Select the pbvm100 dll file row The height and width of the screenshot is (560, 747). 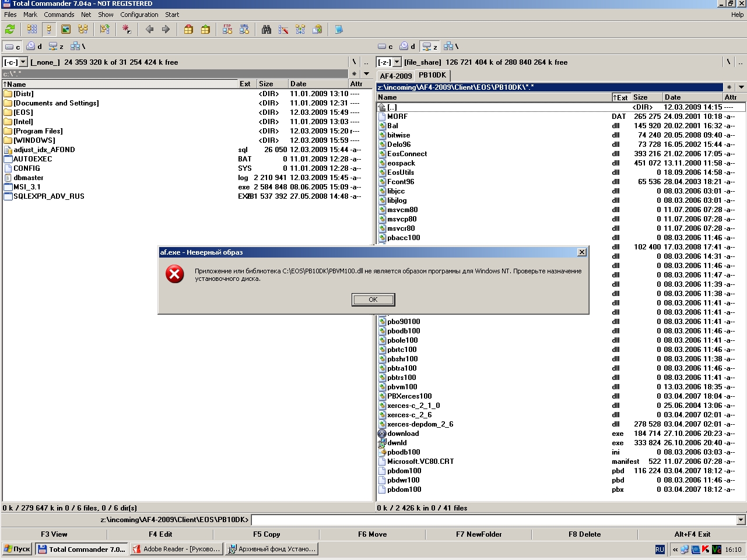(x=561, y=387)
